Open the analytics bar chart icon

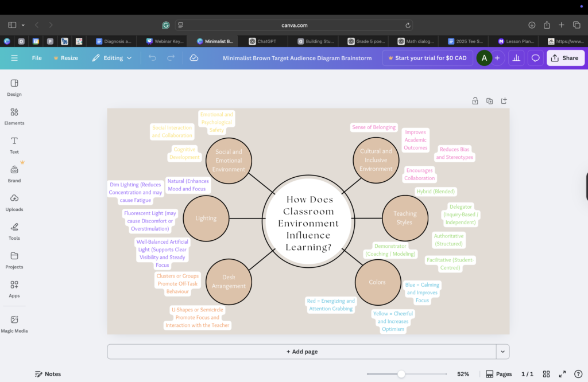[516, 58]
